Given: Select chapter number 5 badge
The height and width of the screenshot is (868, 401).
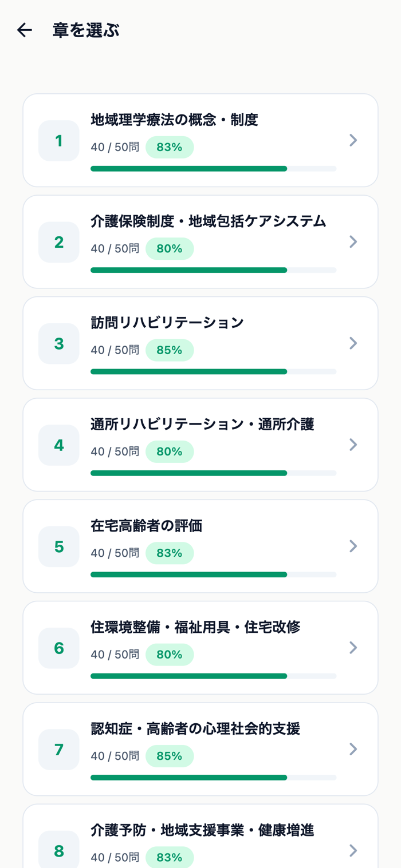Looking at the screenshot, I should click(x=59, y=546).
